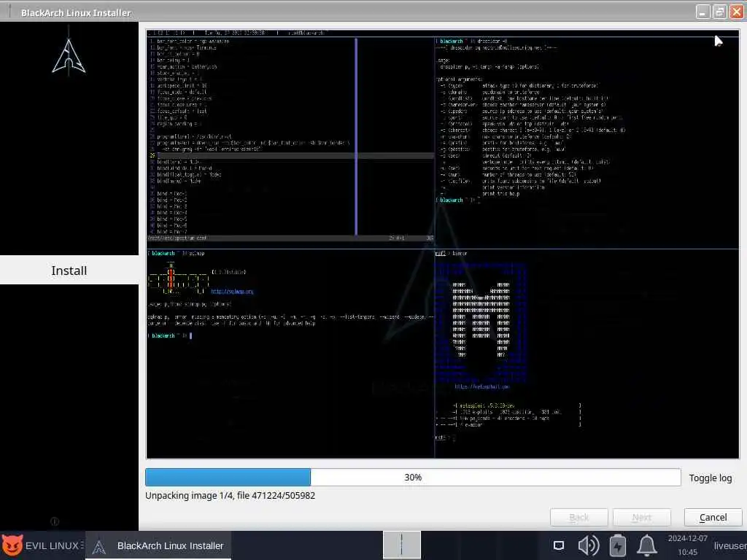This screenshot has height=560, width=747.
Task: Click the clock showing 2024-12-07 10:45
Action: pos(687,545)
